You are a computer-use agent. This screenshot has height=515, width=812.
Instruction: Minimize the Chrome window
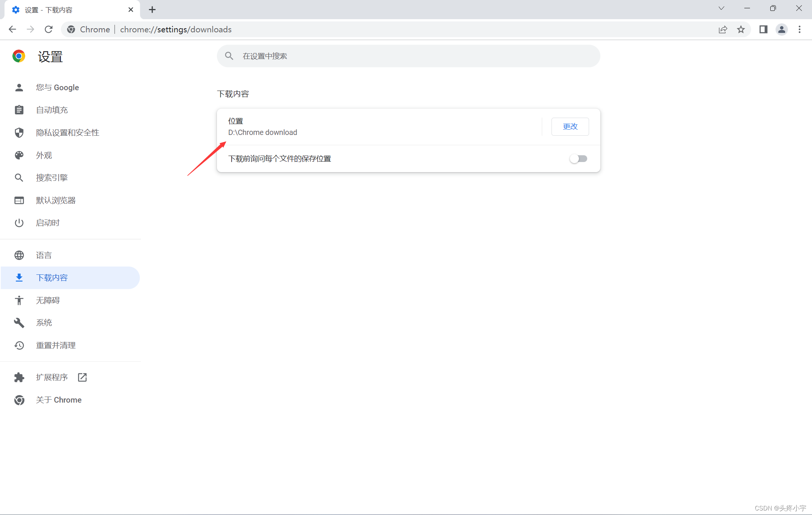click(x=747, y=8)
